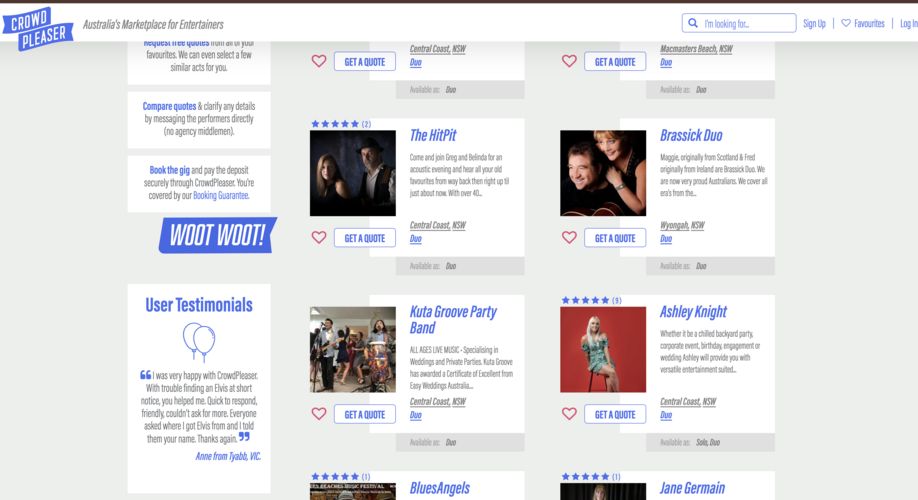Click the search magnifier icon
This screenshot has height=500, width=918.
[x=693, y=23]
